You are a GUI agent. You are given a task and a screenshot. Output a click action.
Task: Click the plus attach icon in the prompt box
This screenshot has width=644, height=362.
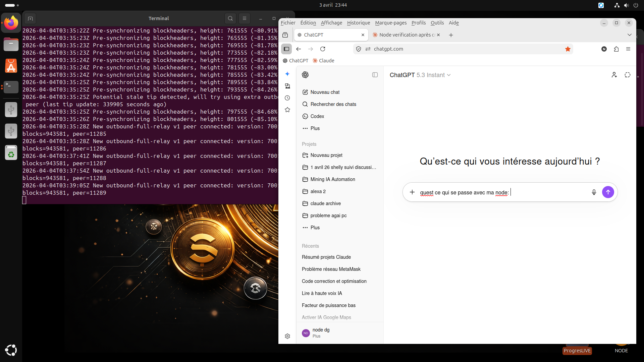point(412,192)
